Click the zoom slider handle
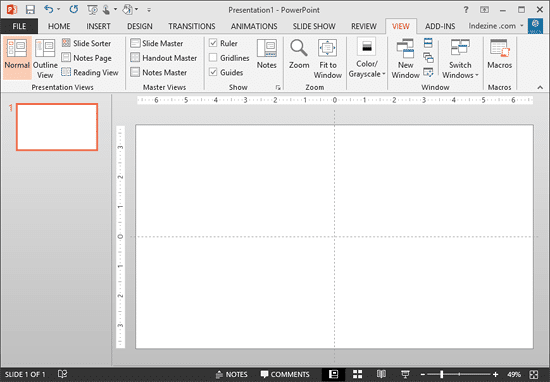Screen dimensions: 550x382 [442, 374]
